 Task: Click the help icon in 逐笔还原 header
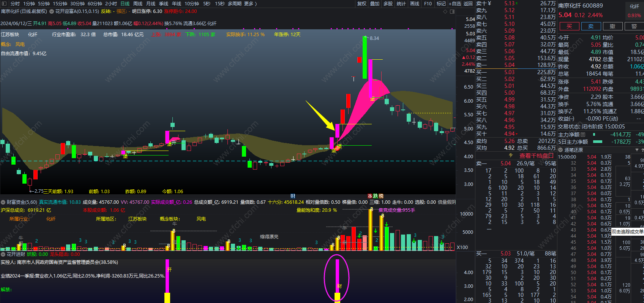(642, 150)
